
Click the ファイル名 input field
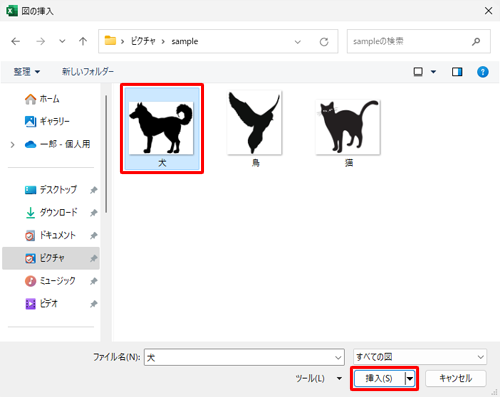[x=244, y=357]
